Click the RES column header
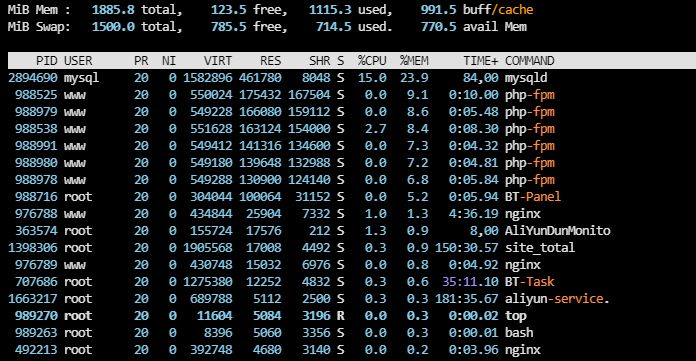 [x=270, y=60]
